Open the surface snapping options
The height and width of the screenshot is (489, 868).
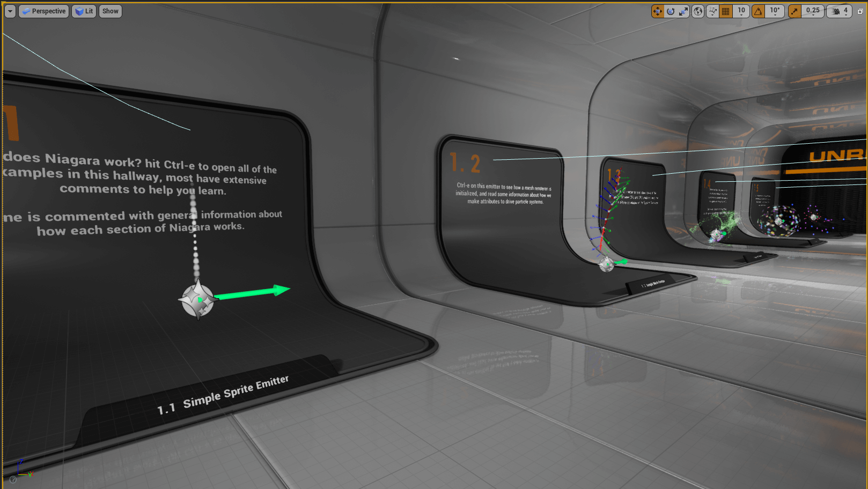712,11
